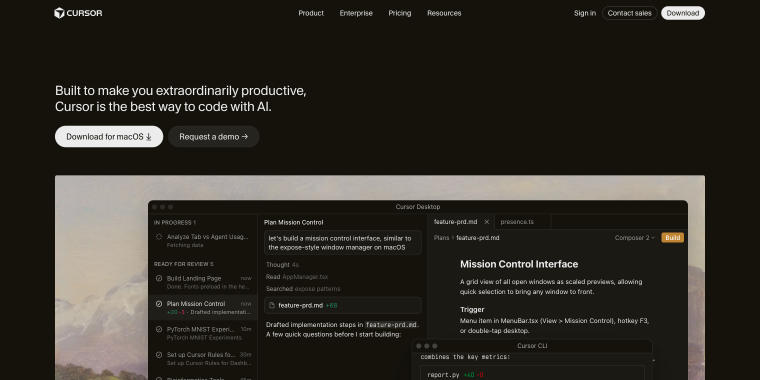Click report.py +40 in Cursor CLI
The image size is (760, 380).
[455, 375]
